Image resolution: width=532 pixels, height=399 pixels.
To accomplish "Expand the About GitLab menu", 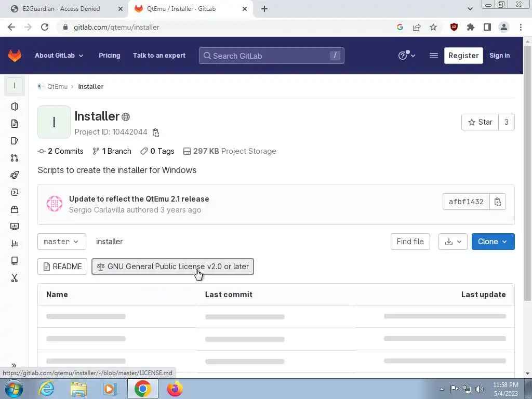I will click(59, 56).
